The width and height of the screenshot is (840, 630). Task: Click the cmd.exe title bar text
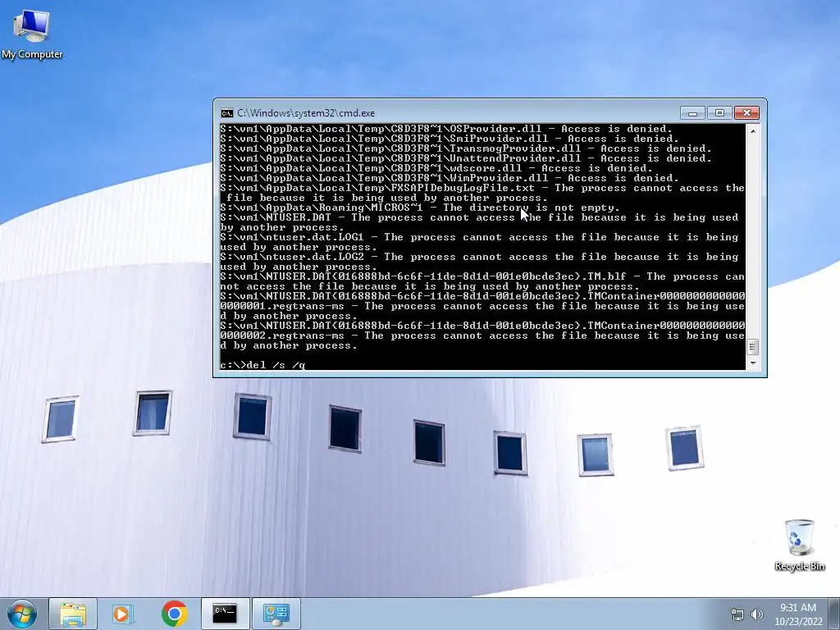click(x=306, y=113)
